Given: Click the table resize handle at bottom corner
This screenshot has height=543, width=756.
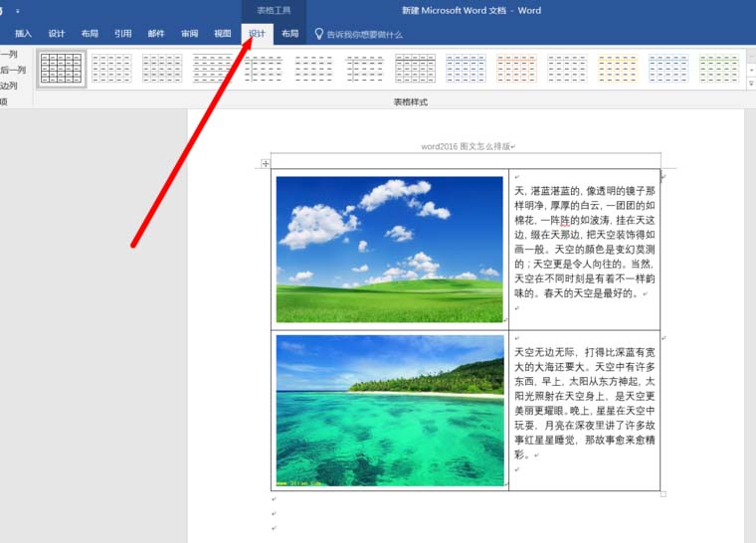Looking at the screenshot, I should (x=663, y=494).
